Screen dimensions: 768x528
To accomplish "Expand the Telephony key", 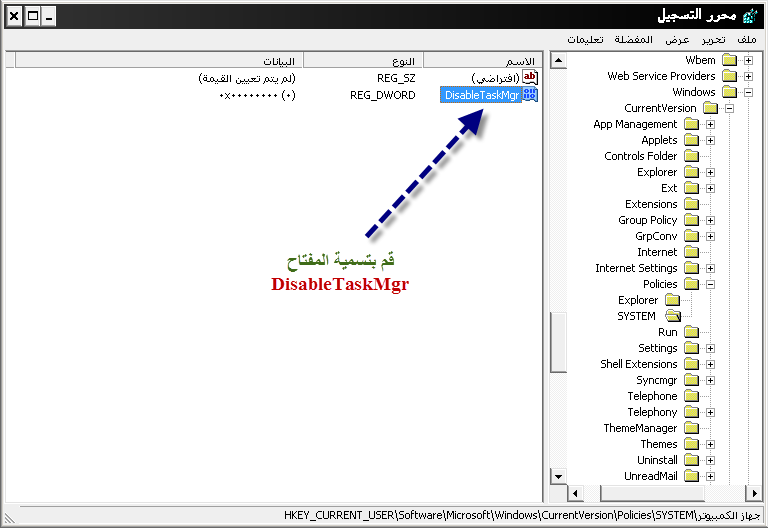I will [710, 412].
